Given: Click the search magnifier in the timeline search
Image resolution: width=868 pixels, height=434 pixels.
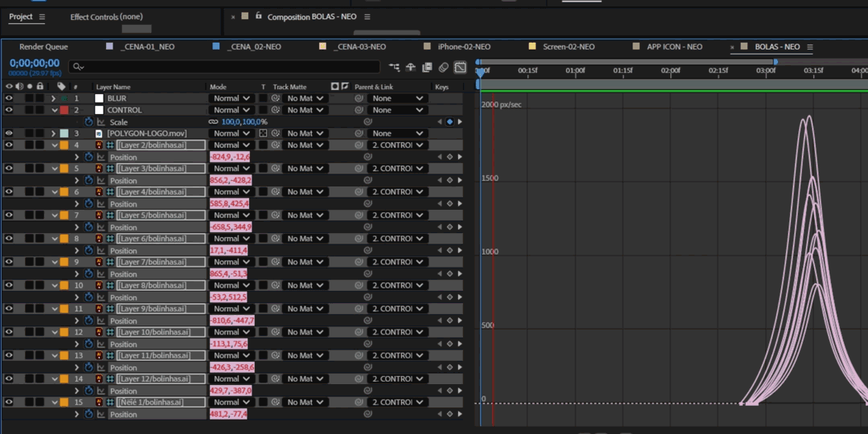Looking at the screenshot, I should pyautogui.click(x=78, y=67).
